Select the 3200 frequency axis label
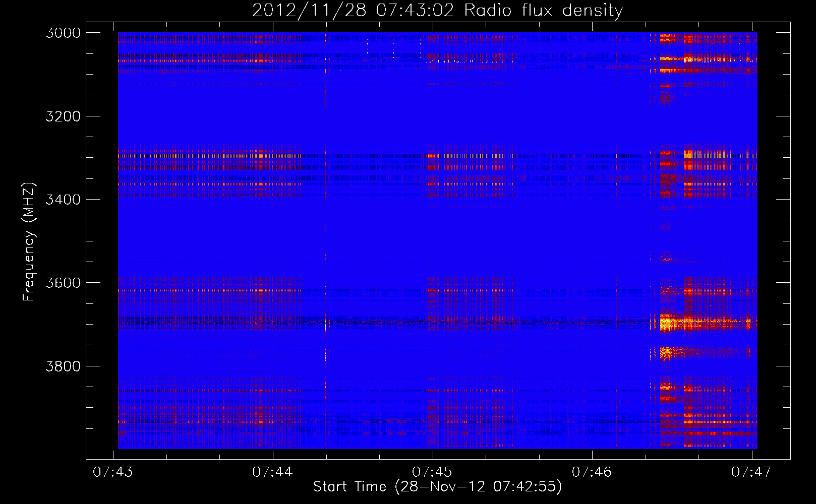The height and width of the screenshot is (504, 816). (63, 116)
